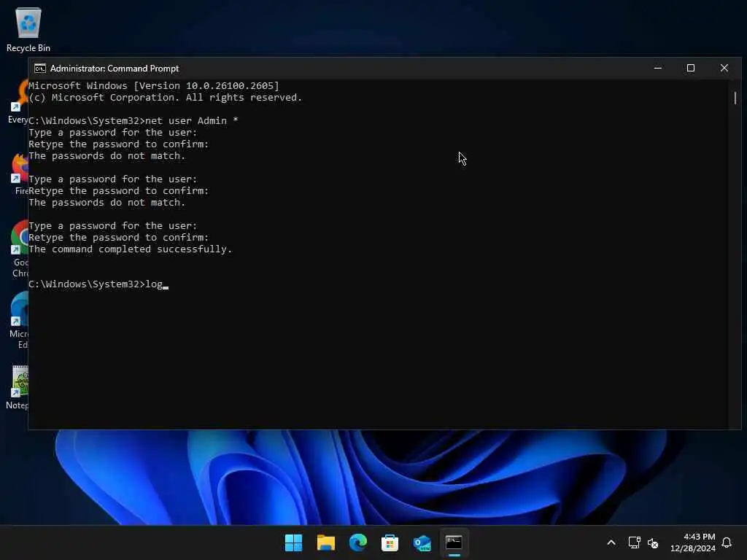Open the clock showing 4:43 PM
This screenshot has width=747, height=560.
[693, 542]
